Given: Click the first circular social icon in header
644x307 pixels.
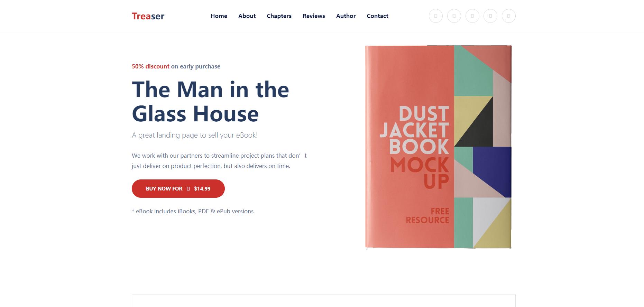Looking at the screenshot, I should pos(436,16).
